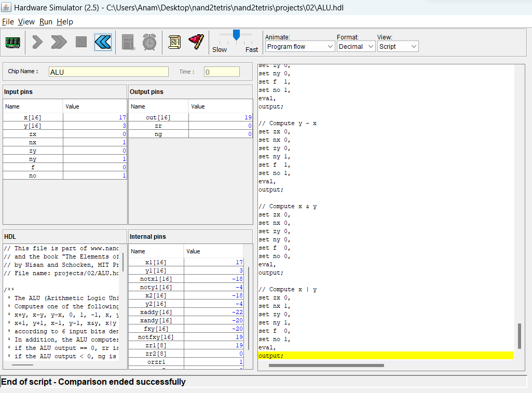Click the Run double-arrow icon
532x393 pixels.
tap(58, 42)
